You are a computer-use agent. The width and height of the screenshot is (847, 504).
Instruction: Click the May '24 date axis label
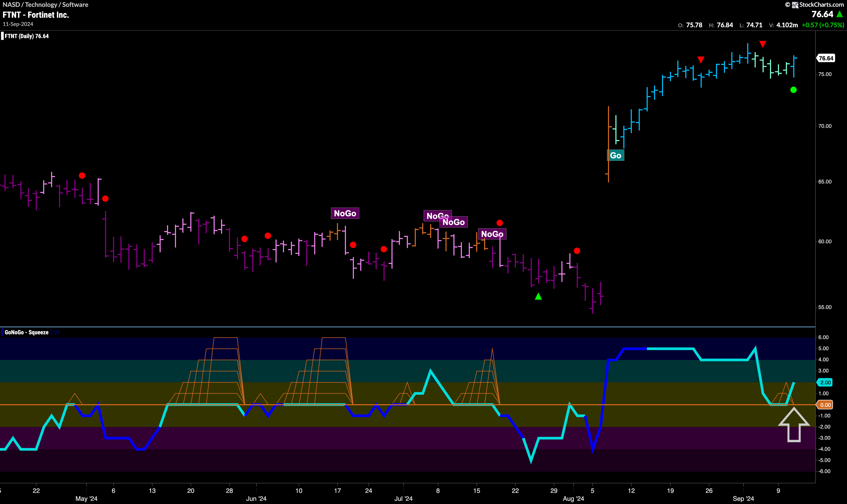pyautogui.click(x=86, y=498)
